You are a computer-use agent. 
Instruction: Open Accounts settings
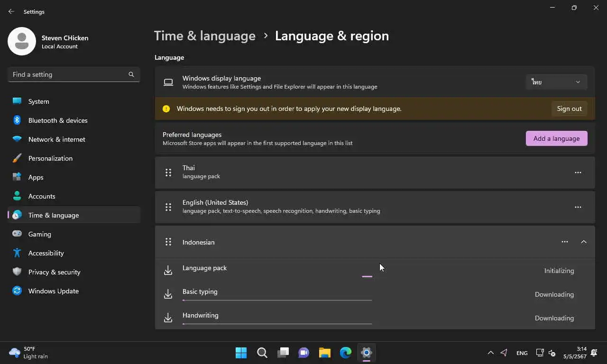pyautogui.click(x=74, y=196)
